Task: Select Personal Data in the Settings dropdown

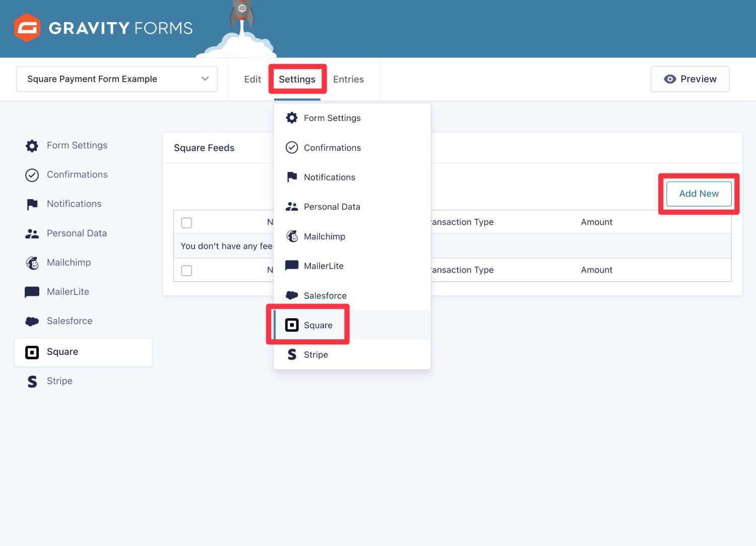Action: tap(352, 207)
